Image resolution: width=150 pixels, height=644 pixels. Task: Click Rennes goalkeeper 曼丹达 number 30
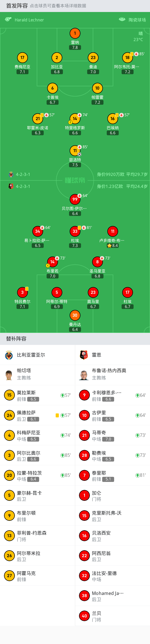[75, 315]
